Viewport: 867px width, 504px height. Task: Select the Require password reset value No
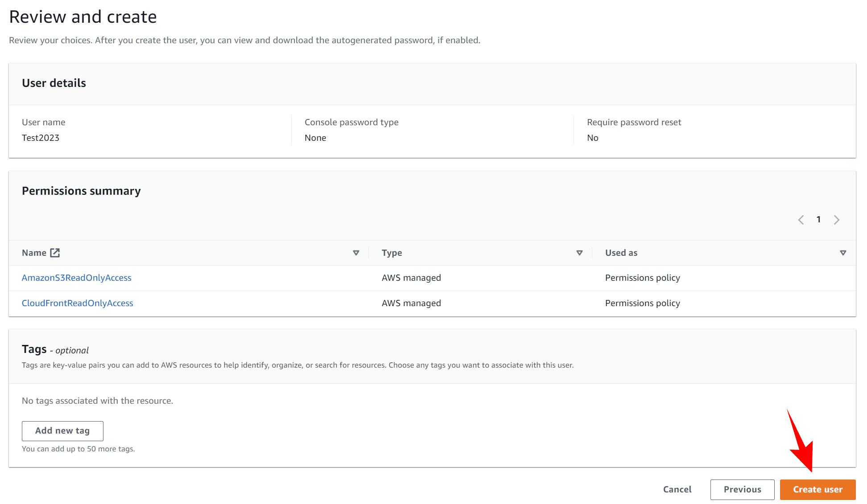[593, 138]
